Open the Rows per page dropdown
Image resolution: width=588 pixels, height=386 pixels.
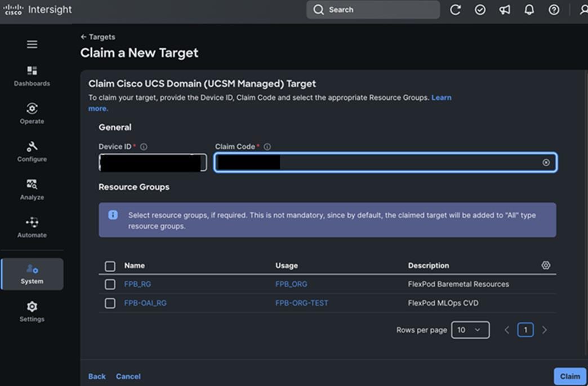pos(470,330)
